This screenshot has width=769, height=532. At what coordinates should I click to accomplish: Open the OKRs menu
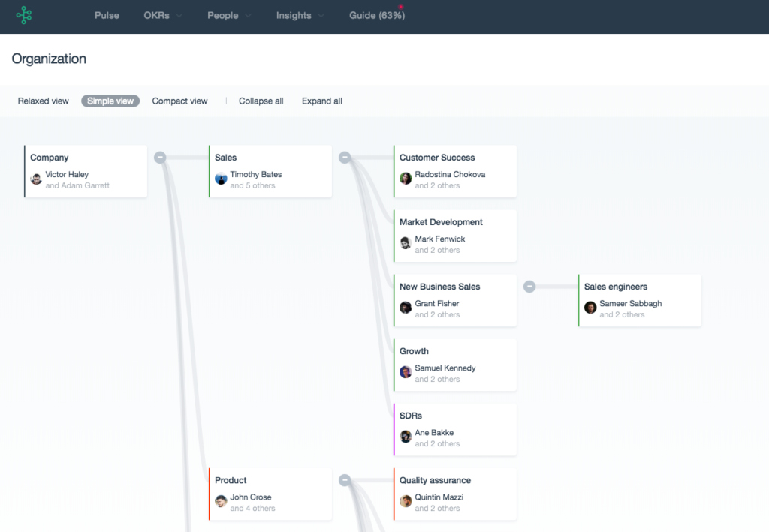pos(156,15)
